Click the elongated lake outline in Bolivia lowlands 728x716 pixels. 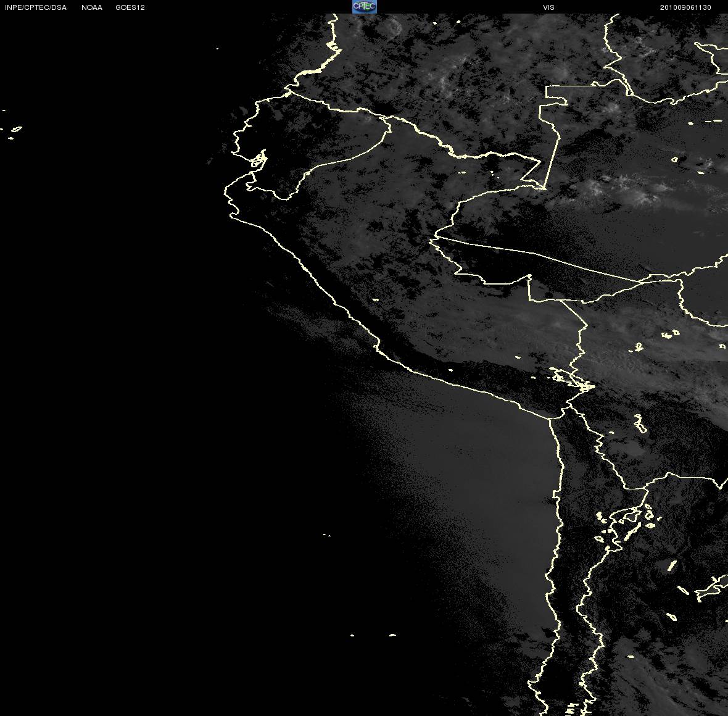click(x=640, y=424)
